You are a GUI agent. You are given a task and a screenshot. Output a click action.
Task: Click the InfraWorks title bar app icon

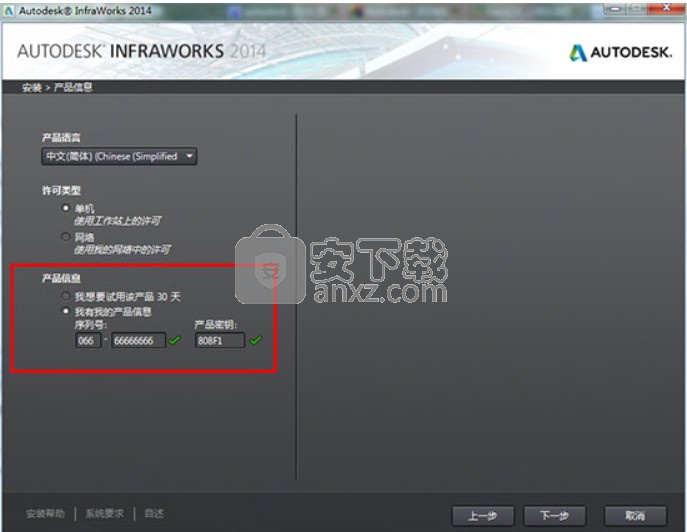pos(9,11)
